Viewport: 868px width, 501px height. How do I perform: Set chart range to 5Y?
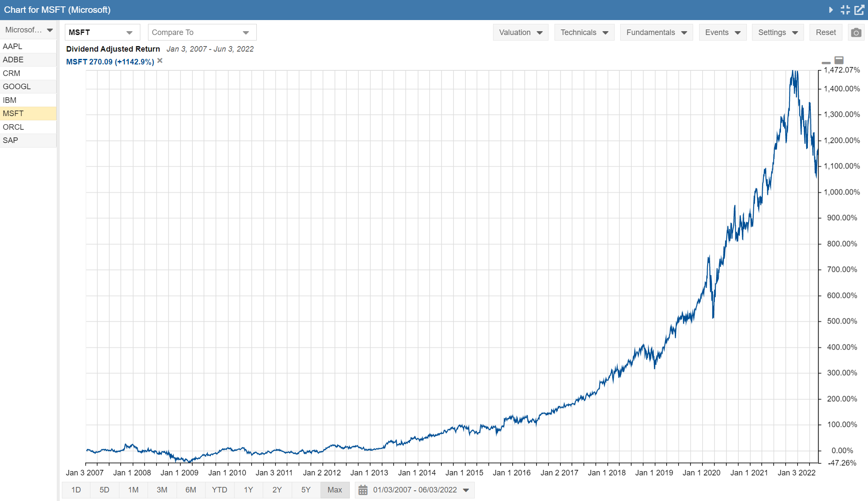306,490
